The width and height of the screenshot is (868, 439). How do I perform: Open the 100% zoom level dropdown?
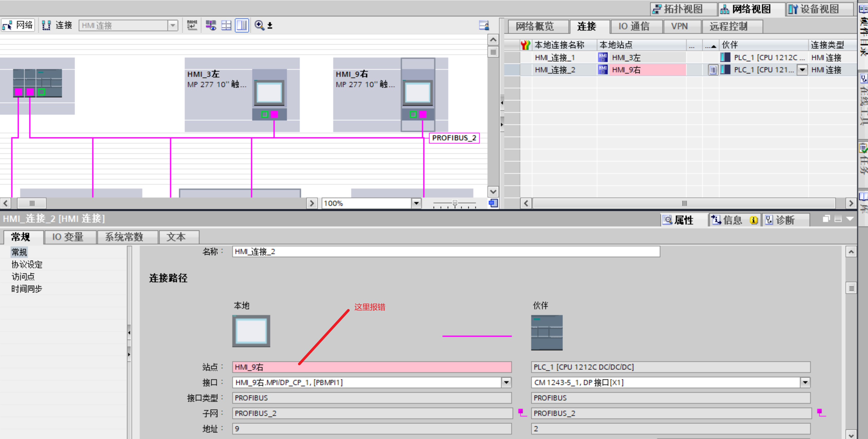(x=416, y=203)
